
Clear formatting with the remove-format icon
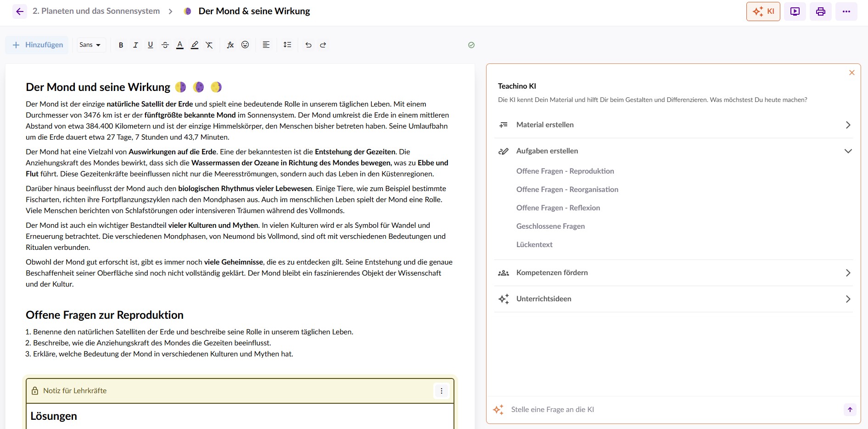(209, 45)
